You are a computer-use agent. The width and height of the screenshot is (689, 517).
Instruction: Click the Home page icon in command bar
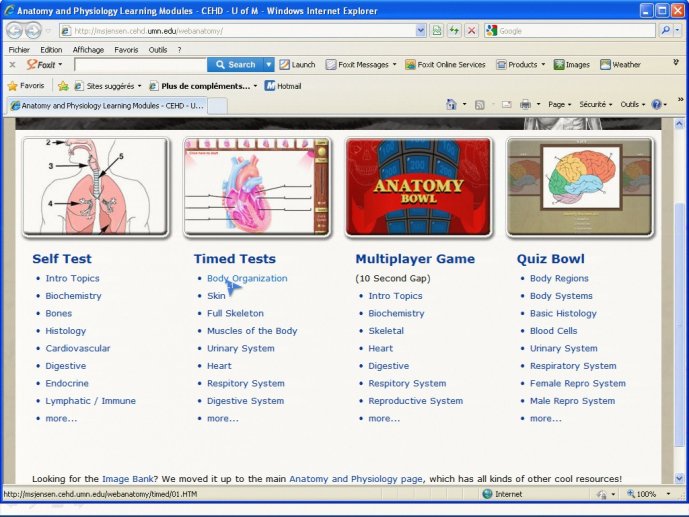tap(451, 105)
